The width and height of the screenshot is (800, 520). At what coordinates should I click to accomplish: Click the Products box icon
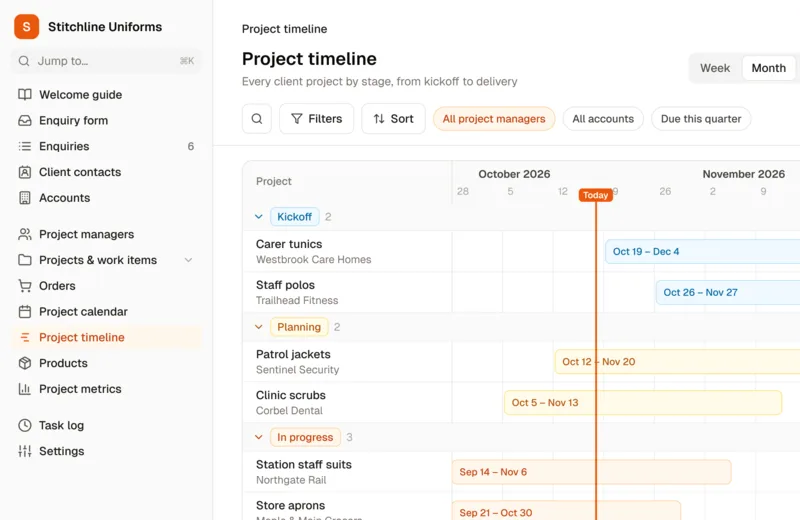point(24,363)
